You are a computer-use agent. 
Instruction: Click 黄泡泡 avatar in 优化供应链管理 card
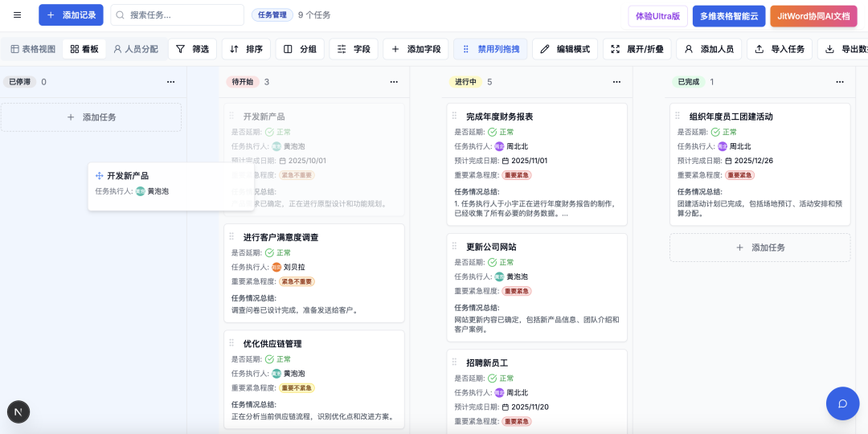click(x=276, y=374)
